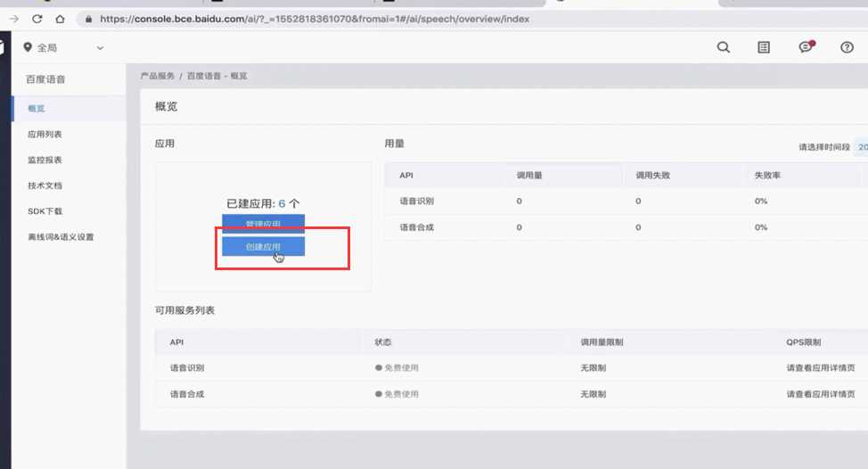Click 语音合成 in the 用量 table
The width and height of the screenshot is (868, 469).
pos(417,227)
